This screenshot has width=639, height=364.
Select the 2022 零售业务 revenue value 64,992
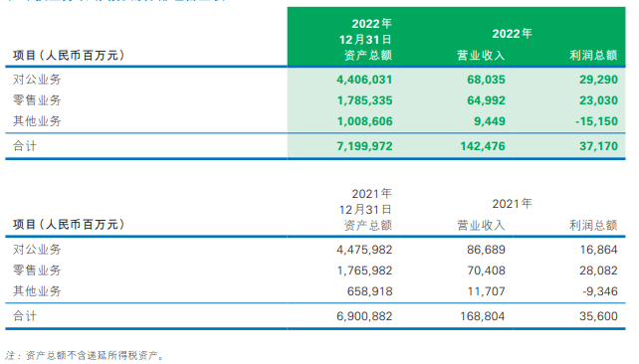click(486, 100)
